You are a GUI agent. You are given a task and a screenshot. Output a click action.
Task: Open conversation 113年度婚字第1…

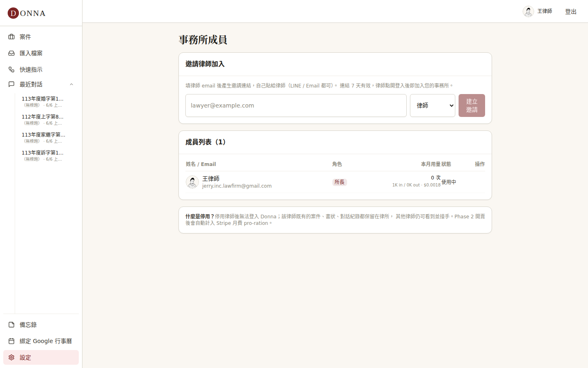[x=43, y=101]
